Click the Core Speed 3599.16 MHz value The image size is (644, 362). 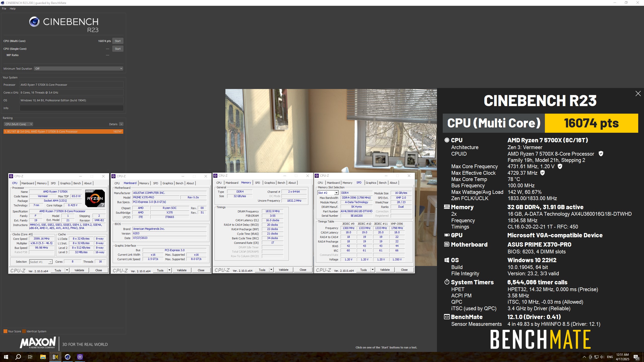[x=42, y=239]
